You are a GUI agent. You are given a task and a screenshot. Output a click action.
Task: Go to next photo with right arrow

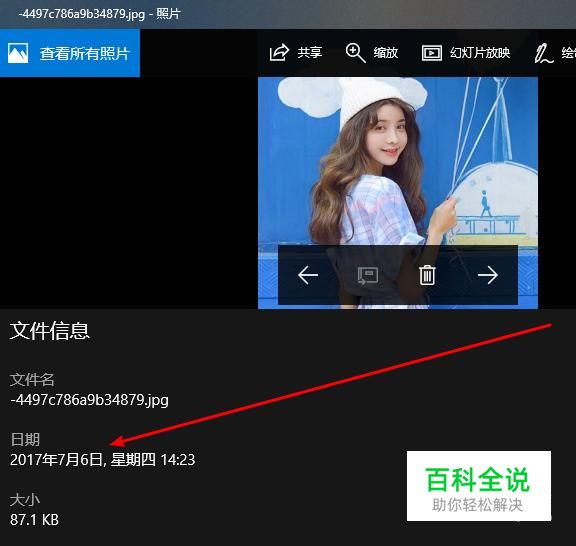[487, 275]
